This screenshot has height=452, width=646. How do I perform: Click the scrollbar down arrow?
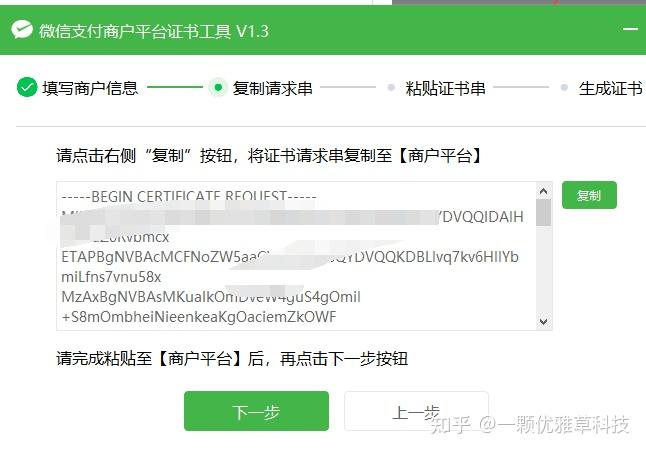pyautogui.click(x=543, y=321)
